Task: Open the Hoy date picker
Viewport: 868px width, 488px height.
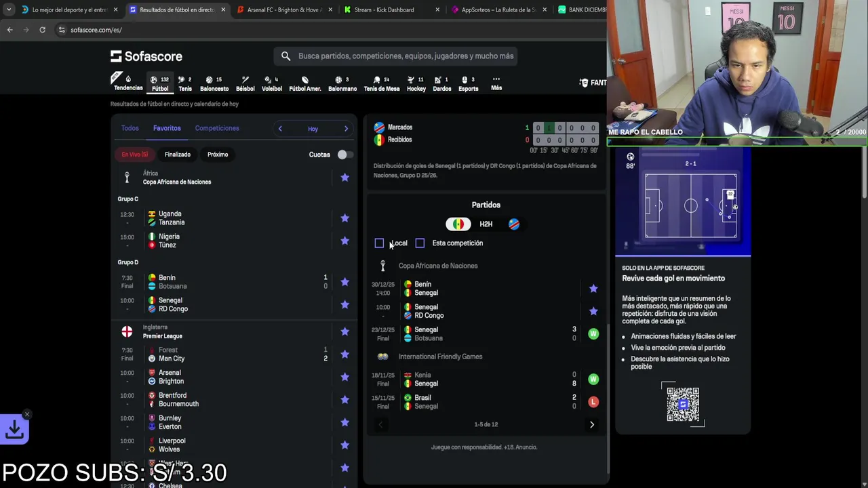Action: pos(313,129)
